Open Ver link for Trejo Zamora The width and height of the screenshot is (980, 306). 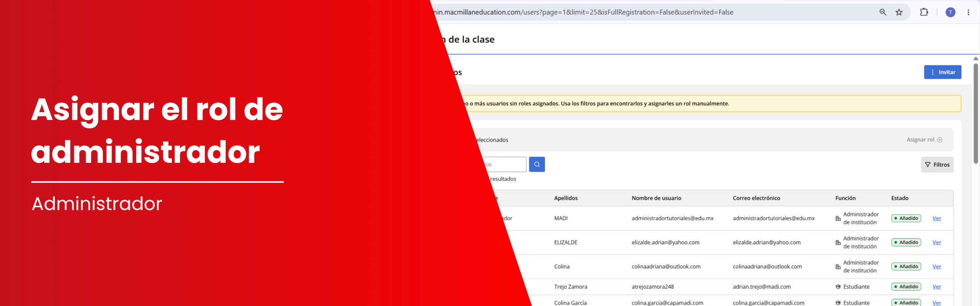[x=936, y=287]
